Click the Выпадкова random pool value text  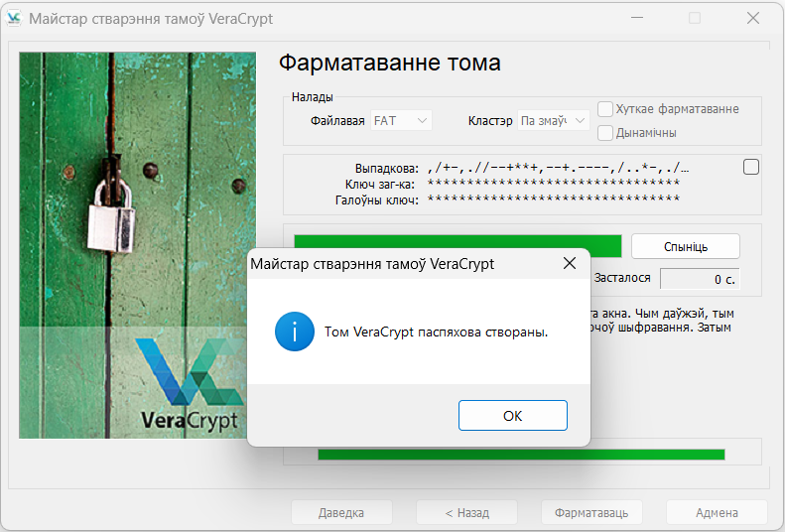pyautogui.click(x=558, y=168)
